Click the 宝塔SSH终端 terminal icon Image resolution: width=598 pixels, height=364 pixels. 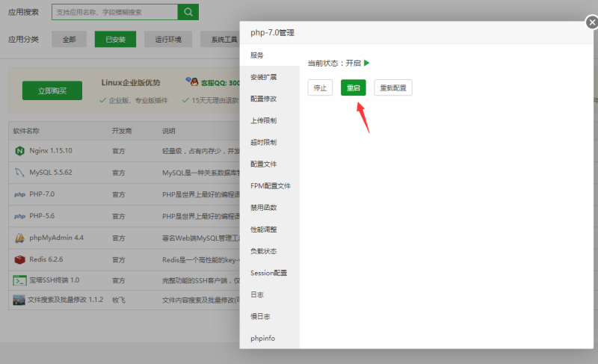(19, 280)
